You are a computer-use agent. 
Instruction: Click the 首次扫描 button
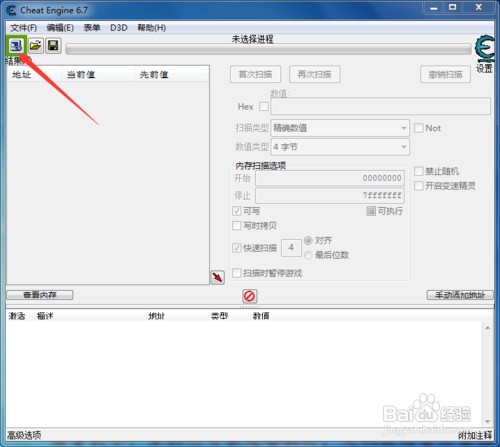(255, 74)
